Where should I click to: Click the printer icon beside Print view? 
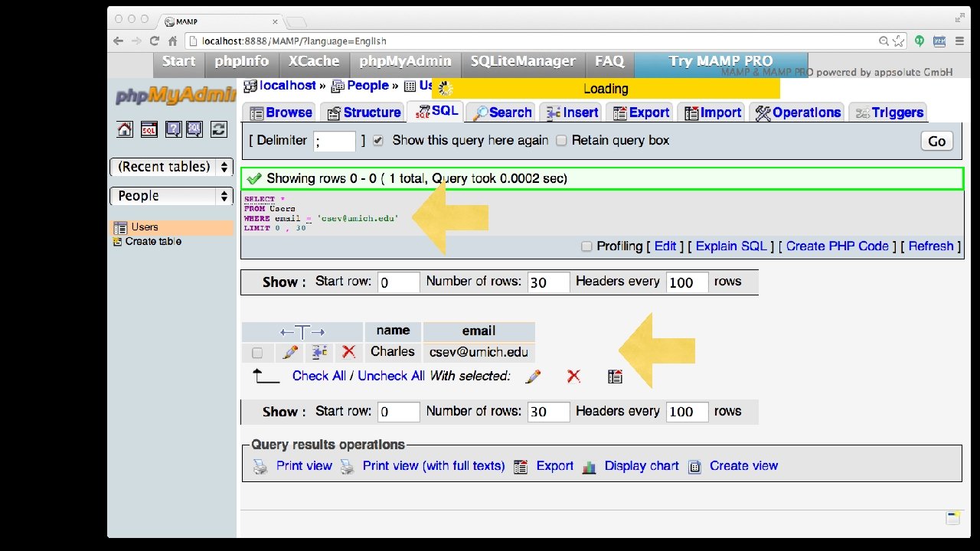[261, 466]
